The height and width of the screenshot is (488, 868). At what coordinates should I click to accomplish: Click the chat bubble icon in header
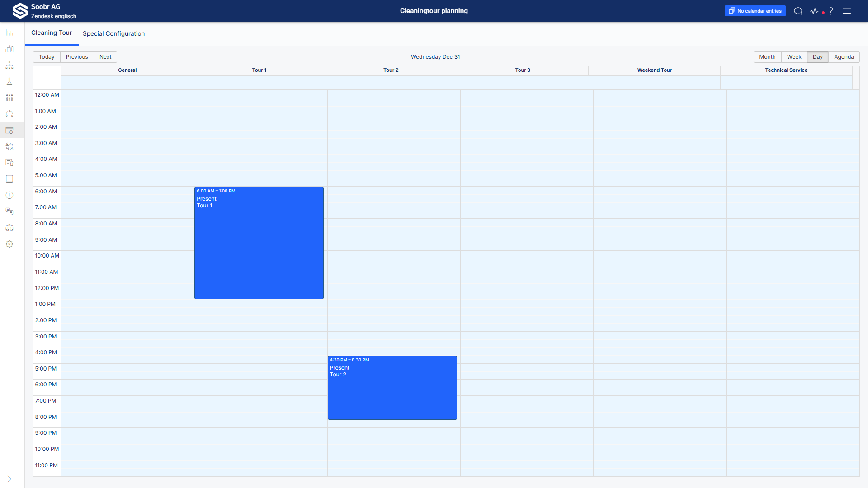click(x=798, y=11)
